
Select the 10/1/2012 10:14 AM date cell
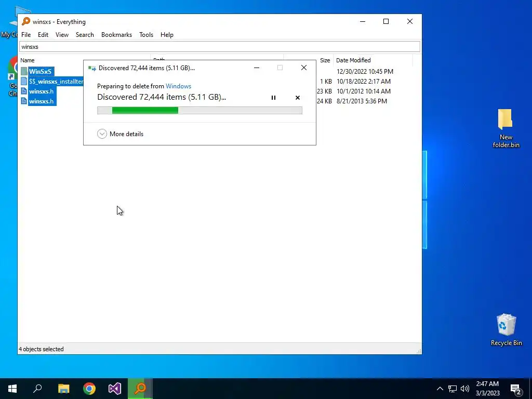[363, 91]
